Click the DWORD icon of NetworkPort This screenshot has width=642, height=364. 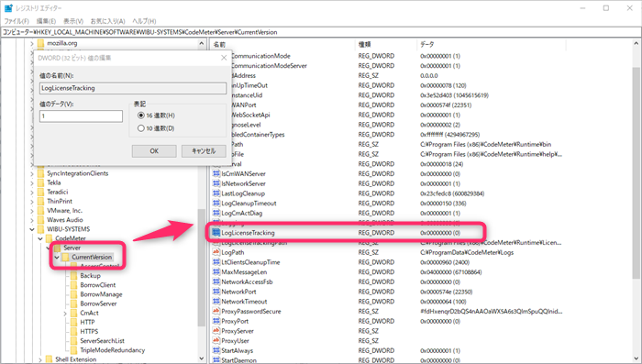pyautogui.click(x=216, y=292)
